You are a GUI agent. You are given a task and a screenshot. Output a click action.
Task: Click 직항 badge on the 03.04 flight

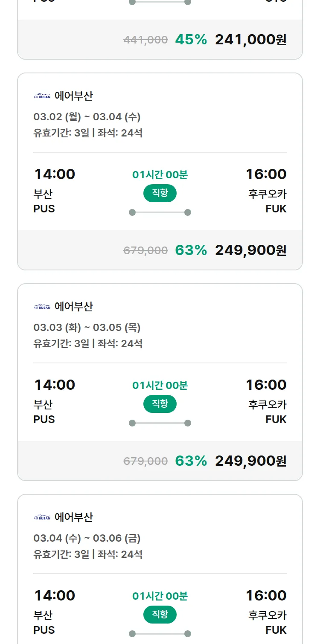160,615
